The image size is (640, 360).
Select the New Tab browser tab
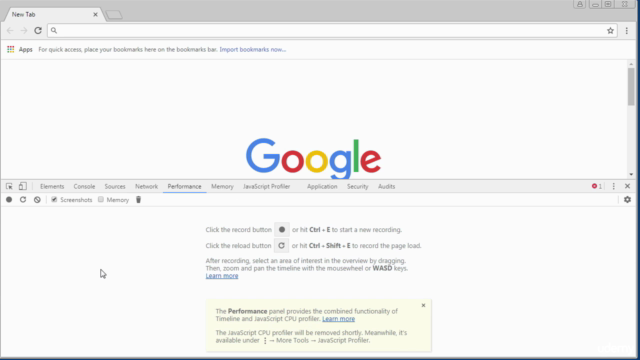coord(53,14)
